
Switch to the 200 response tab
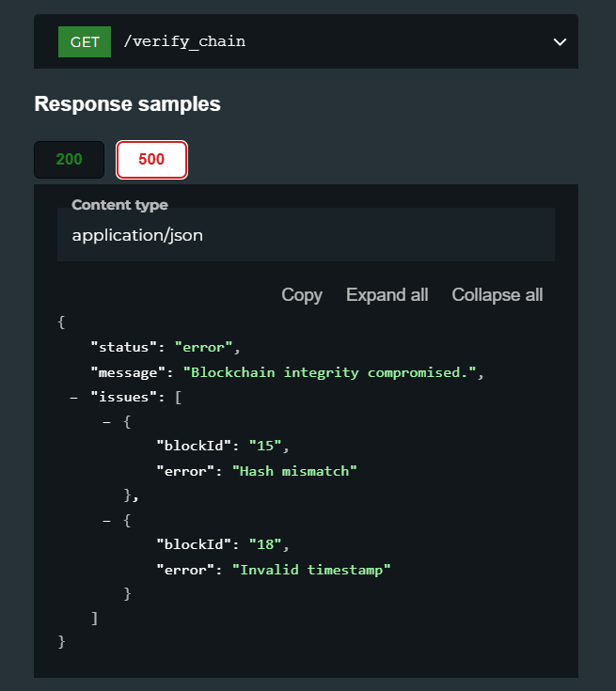(70, 160)
